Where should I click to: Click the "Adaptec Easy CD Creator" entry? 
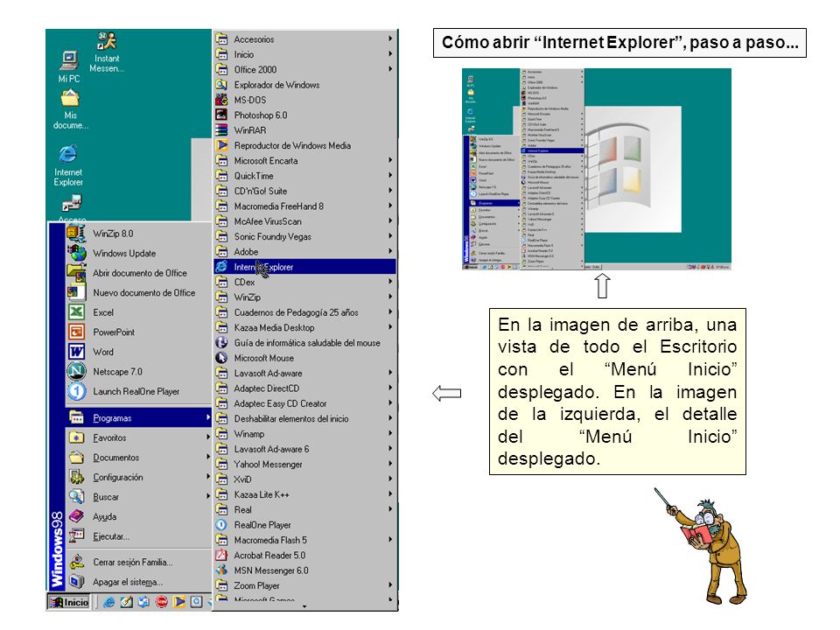(x=304, y=403)
